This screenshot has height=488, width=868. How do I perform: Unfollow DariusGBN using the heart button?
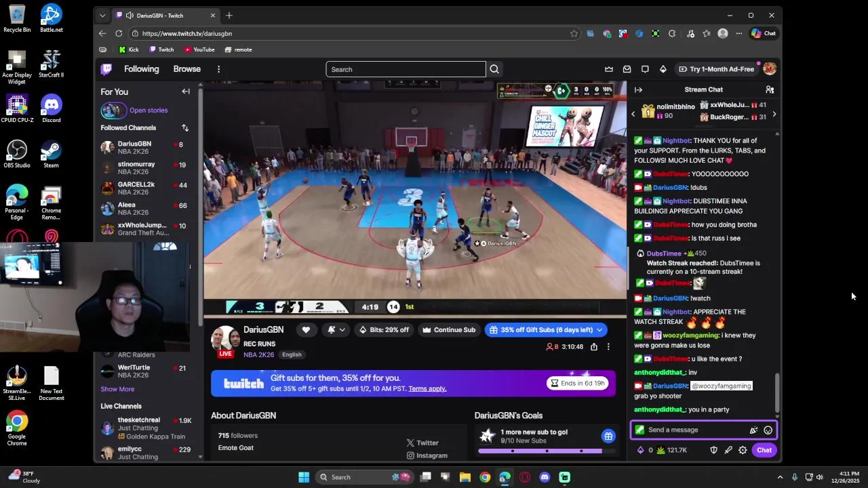pos(306,330)
